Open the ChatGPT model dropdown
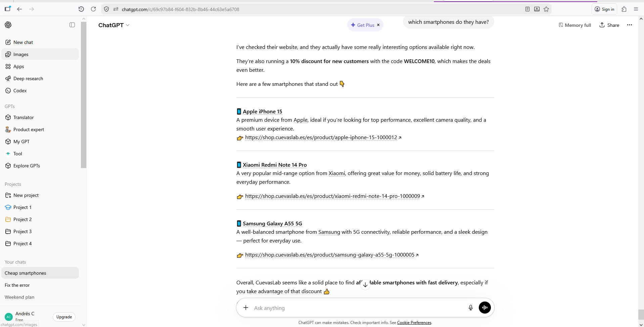 click(x=114, y=25)
